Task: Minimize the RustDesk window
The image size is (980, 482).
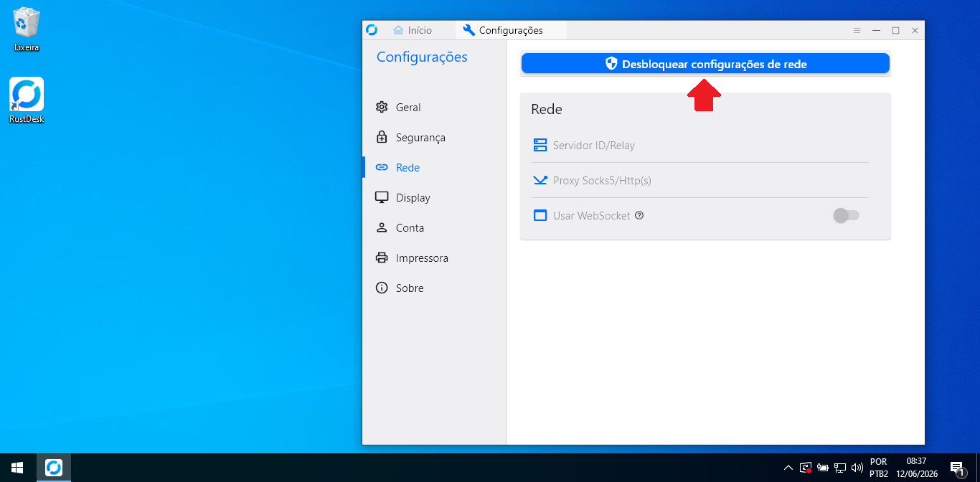Action: [x=876, y=30]
